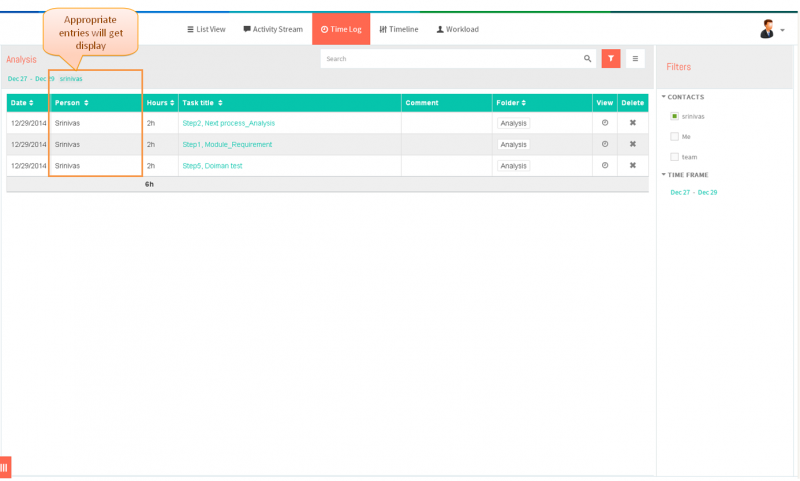
Task: Sort the table by Task title column
Action: [202, 103]
